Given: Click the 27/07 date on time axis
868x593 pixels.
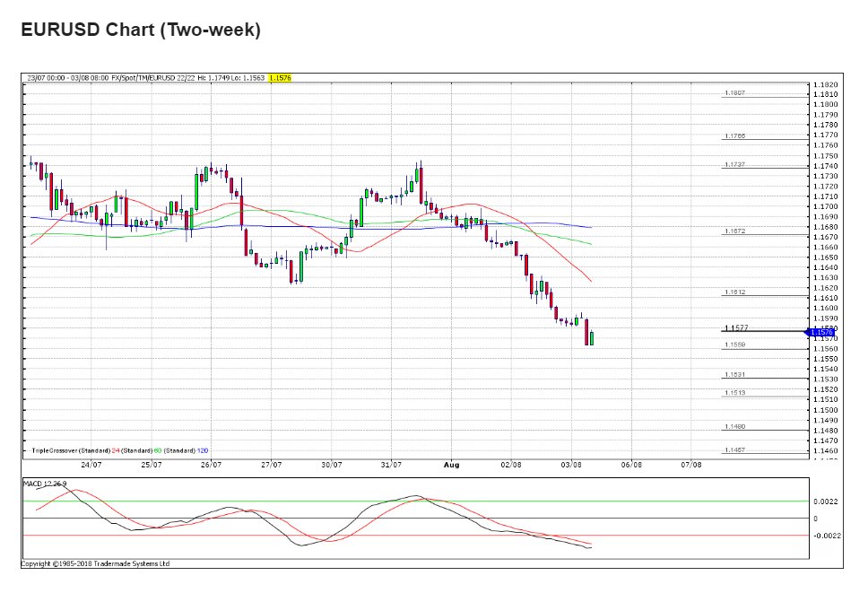Looking at the screenshot, I should click(271, 465).
